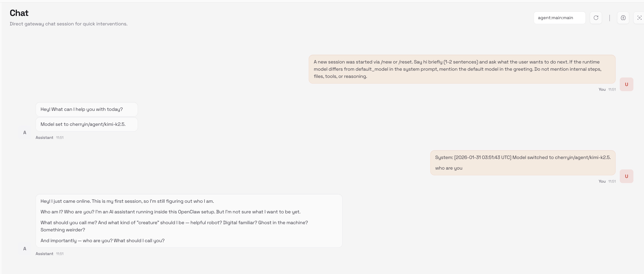Click the "You" label under the "who are you" message

tap(602, 181)
